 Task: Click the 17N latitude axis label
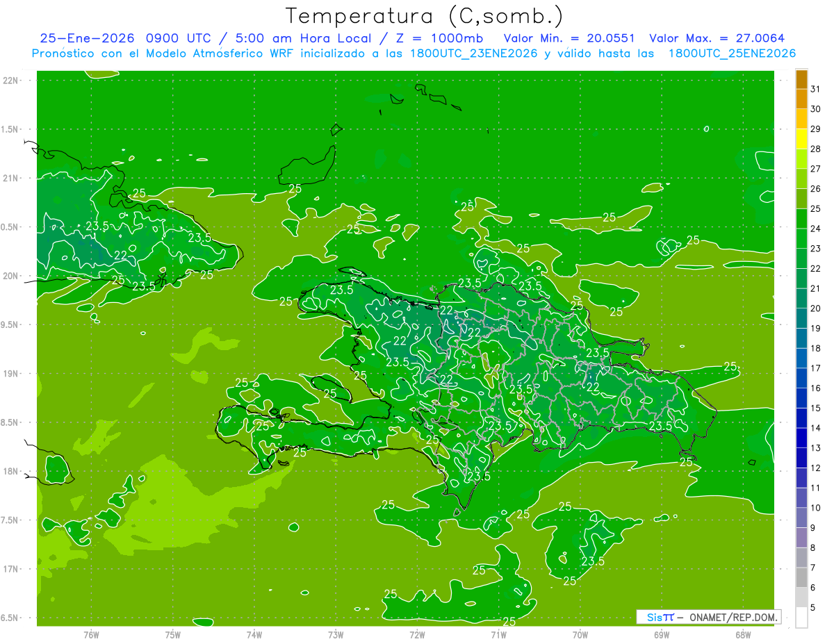click(x=11, y=569)
